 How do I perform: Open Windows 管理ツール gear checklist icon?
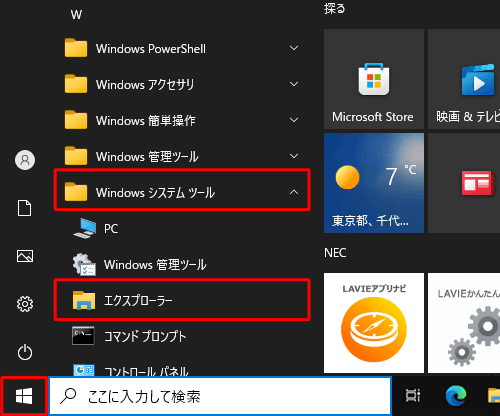[85, 265]
